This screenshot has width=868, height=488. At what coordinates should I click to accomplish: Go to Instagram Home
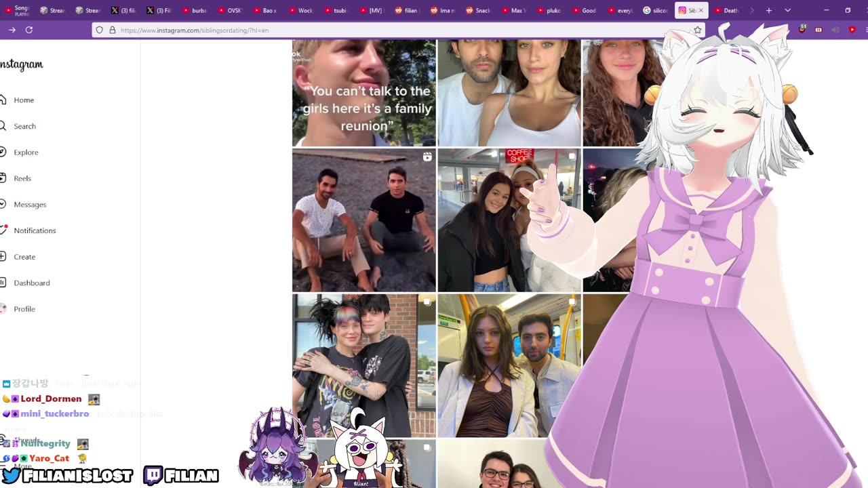[x=24, y=100]
